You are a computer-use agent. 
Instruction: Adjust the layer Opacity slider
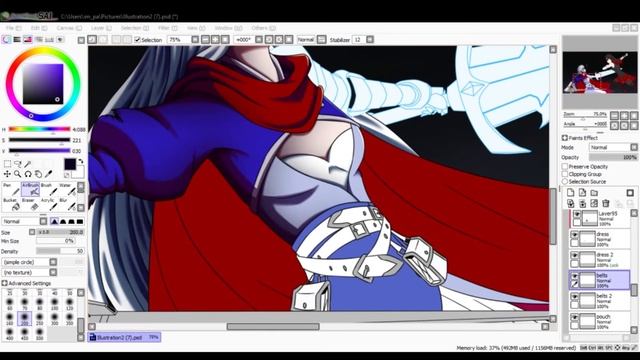click(x=613, y=157)
